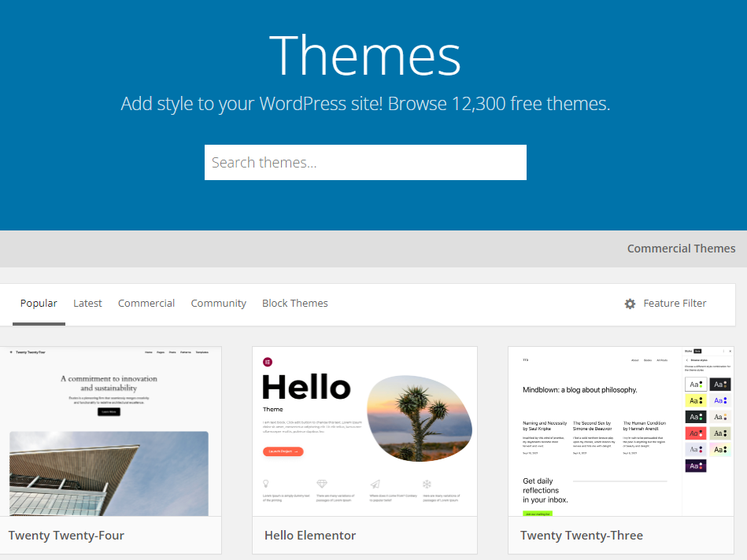This screenshot has width=747, height=560.
Task: Open the Commercial Themes link
Action: coord(681,249)
